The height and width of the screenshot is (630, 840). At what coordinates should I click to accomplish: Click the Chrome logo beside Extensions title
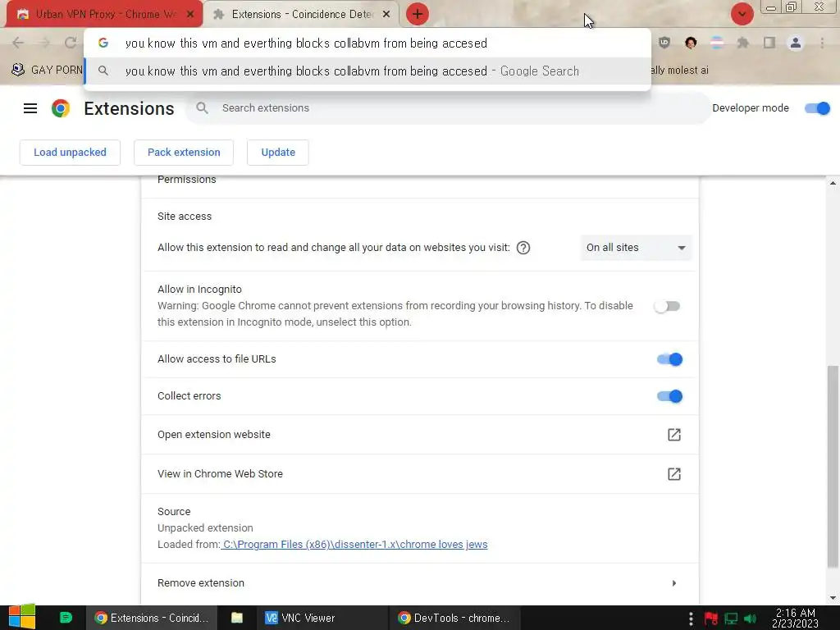[x=61, y=108]
